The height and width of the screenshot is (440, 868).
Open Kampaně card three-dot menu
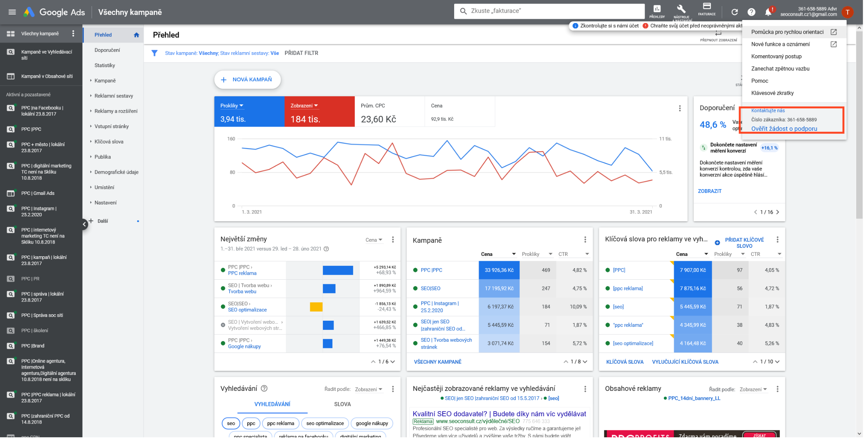pos(589,241)
